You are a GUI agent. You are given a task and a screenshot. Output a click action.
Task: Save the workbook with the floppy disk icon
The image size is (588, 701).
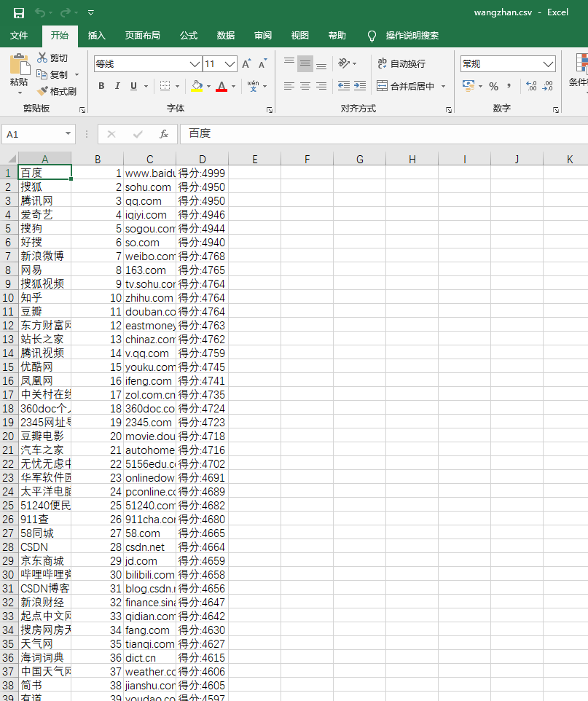[19, 13]
